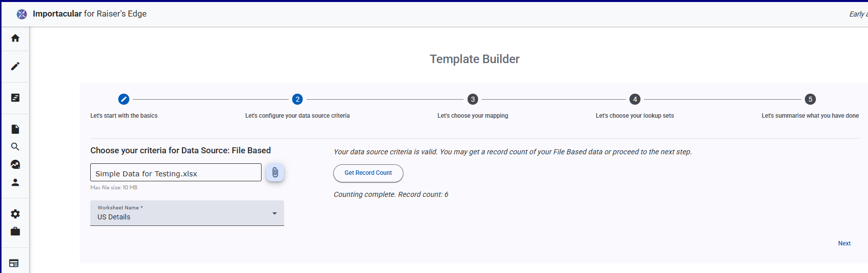Open the search magnifier in sidebar

pos(16,147)
